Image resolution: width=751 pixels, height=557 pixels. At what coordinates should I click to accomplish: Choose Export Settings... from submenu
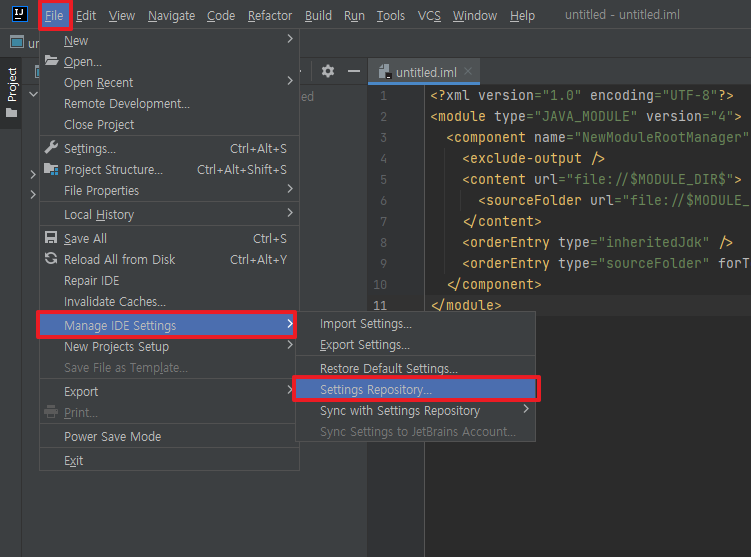pos(415,345)
